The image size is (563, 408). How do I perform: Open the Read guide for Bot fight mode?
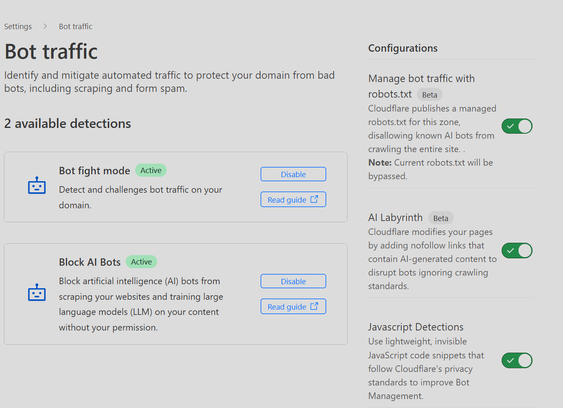pos(293,199)
